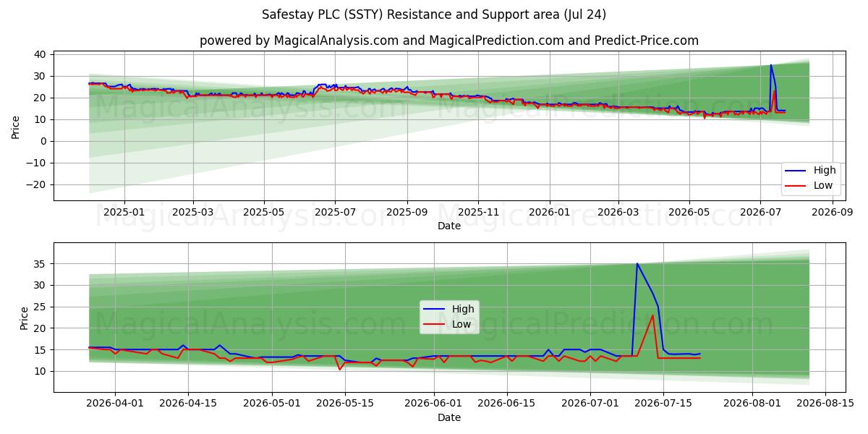Click the '2025-01' tick label on the top axis
Viewport: 868px width, 434px height.
click(124, 212)
